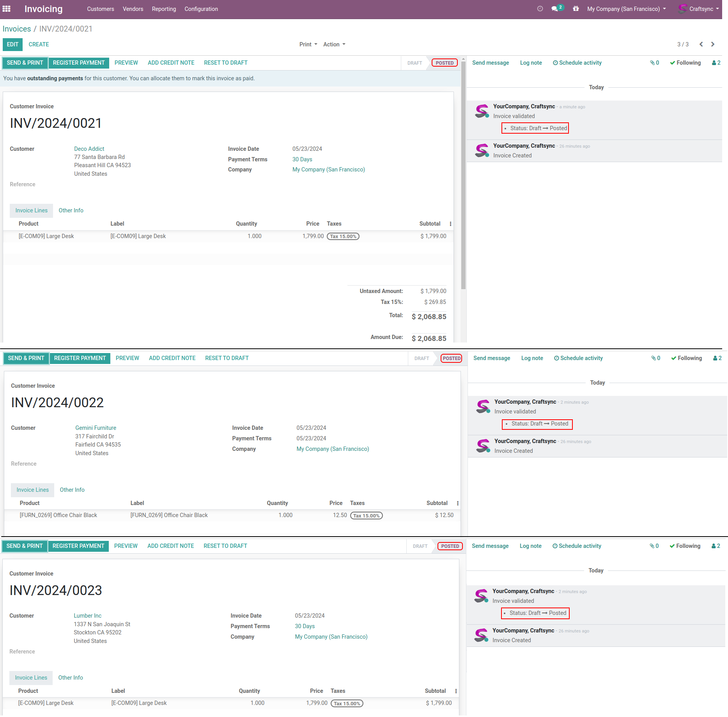
Task: Expand the Action dropdown
Action: 334,44
